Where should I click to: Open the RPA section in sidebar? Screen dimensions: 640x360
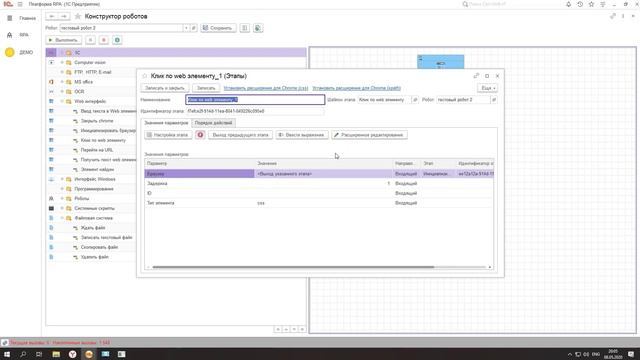point(18,35)
